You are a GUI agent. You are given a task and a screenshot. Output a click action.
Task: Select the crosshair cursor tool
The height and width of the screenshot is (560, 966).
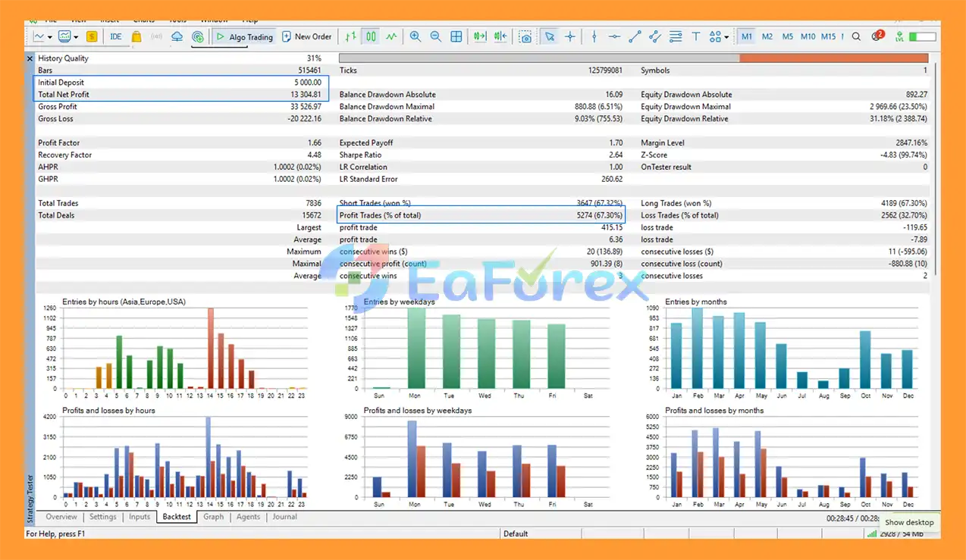pos(570,36)
